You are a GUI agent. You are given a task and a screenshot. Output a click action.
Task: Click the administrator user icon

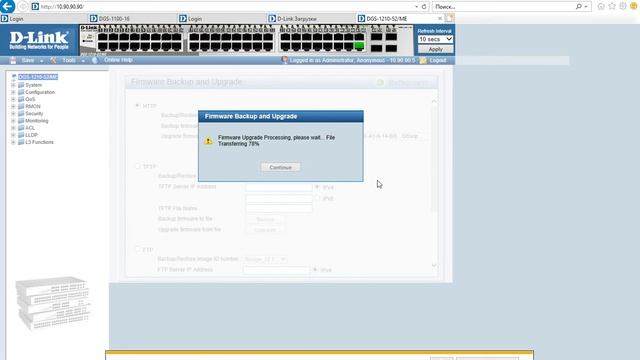(284, 60)
